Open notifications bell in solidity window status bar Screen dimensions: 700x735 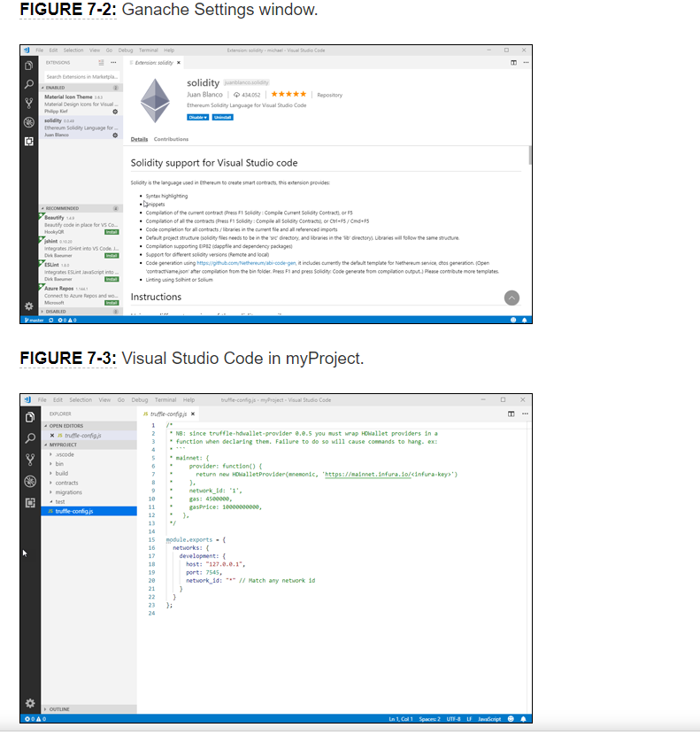coord(524,321)
